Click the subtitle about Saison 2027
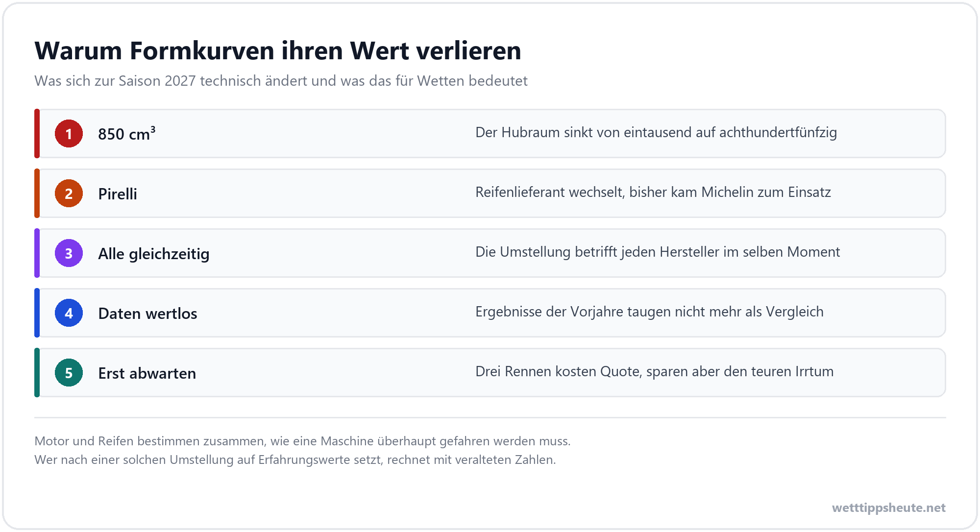The width and height of the screenshot is (980, 532). tap(281, 81)
